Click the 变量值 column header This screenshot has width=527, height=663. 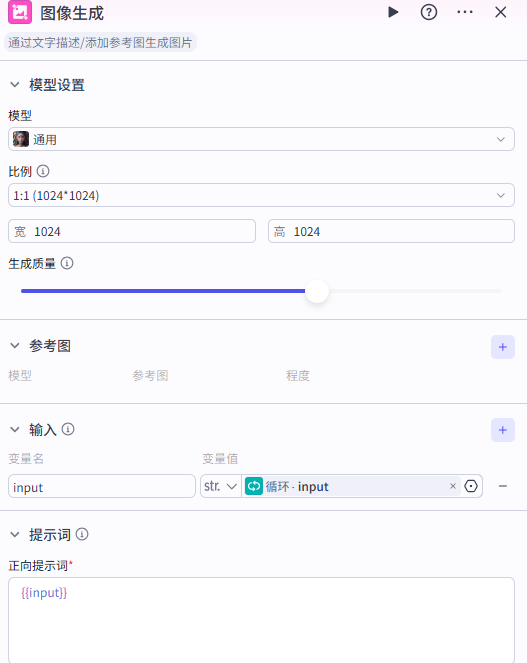tap(220, 458)
